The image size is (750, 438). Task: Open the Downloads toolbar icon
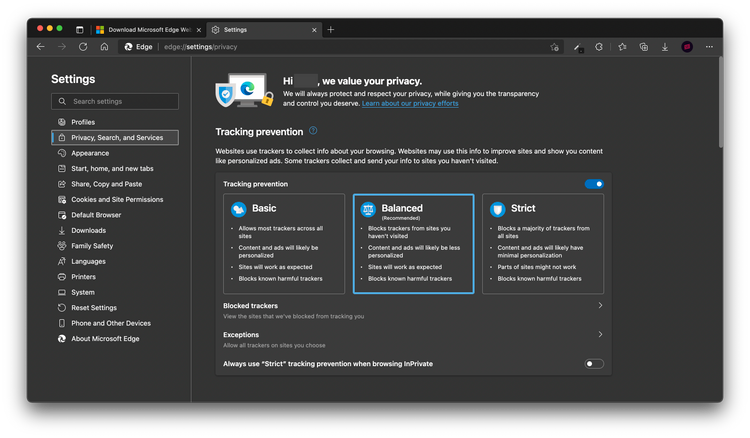click(x=665, y=47)
